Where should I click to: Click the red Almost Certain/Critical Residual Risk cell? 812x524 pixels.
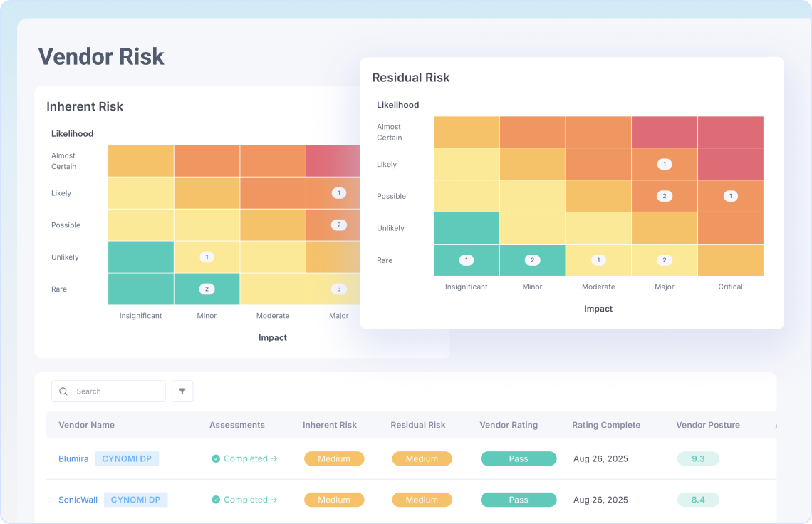click(730, 132)
